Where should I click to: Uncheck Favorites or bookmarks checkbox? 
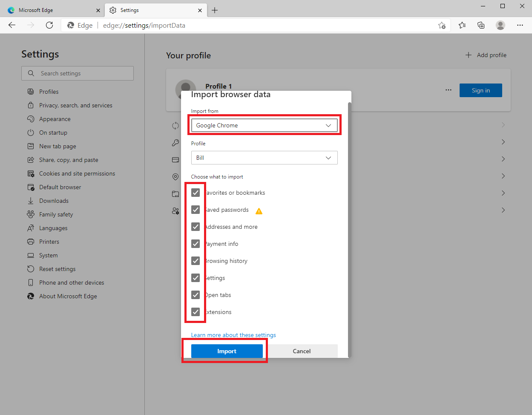tap(196, 193)
